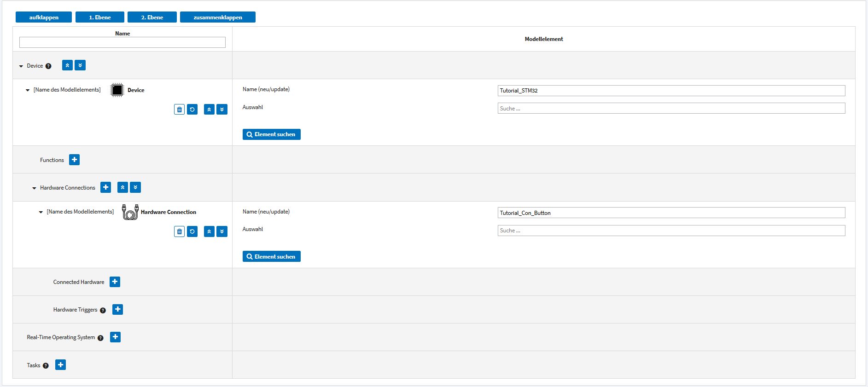Show the 2. Ebene level
This screenshot has width=868, height=387.
tap(152, 17)
